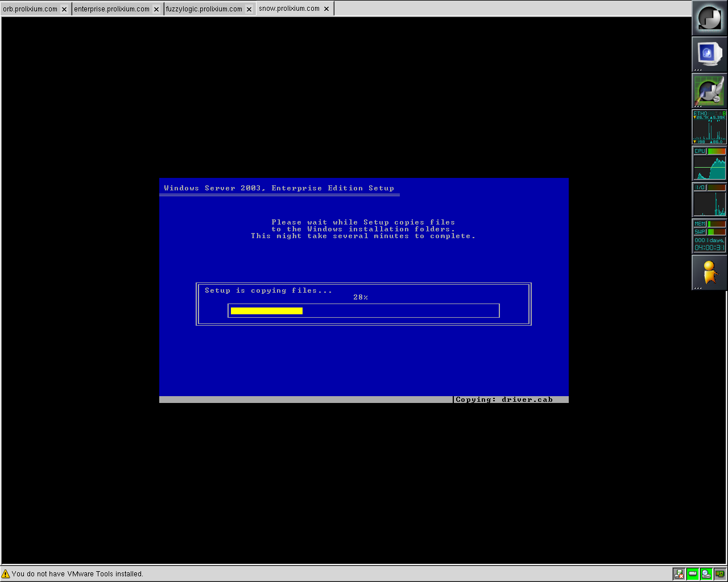Click 'This might take several minutes' line

point(363,236)
